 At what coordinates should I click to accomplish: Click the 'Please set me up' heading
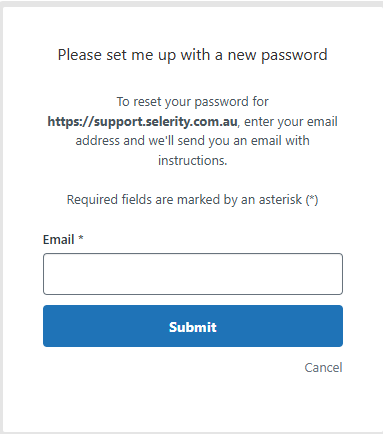[x=192, y=55]
